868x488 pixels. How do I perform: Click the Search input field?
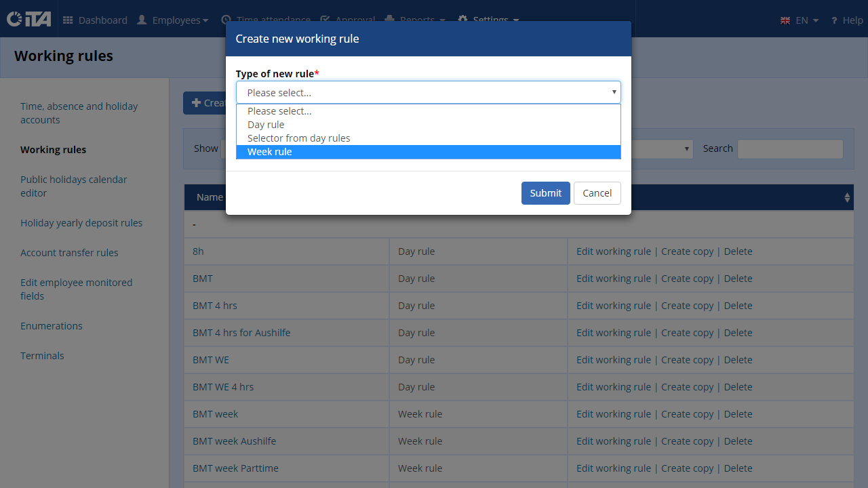(790, 149)
